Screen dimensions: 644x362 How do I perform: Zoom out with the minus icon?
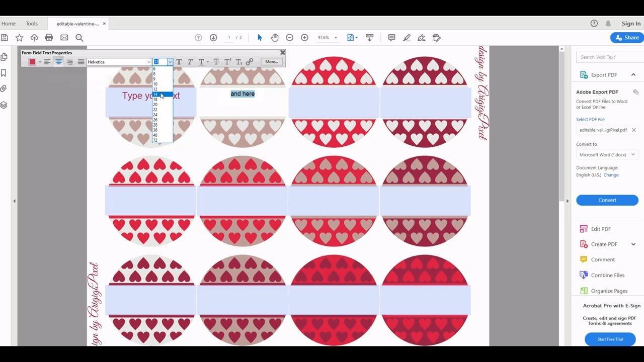[x=289, y=38]
